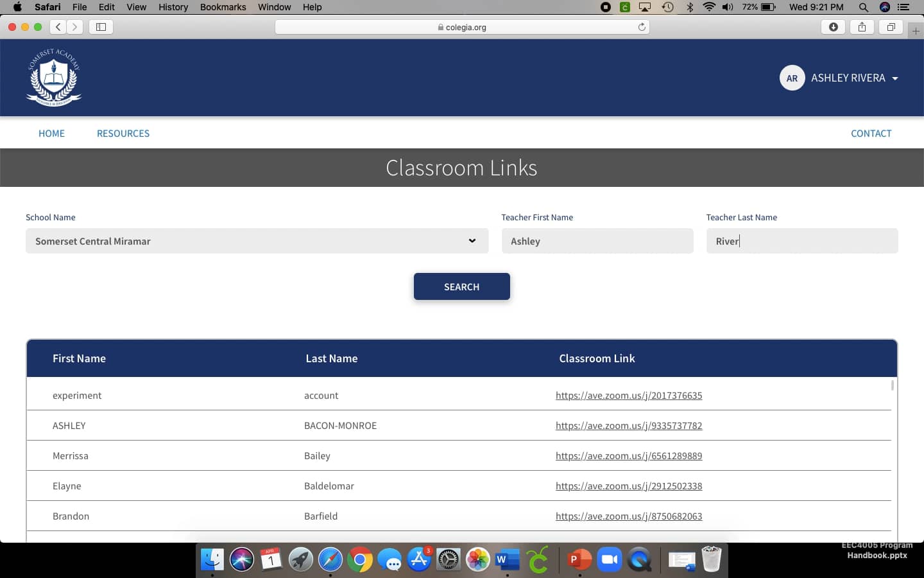Select the 'Baldelomar' last name cell

(329, 486)
